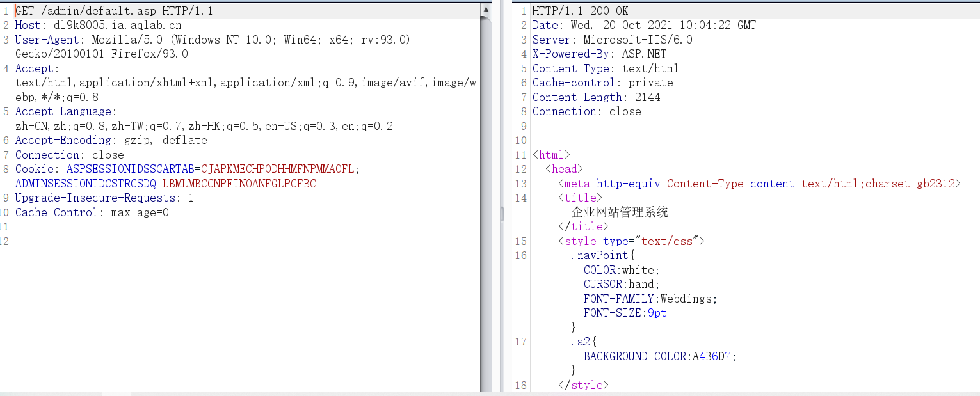Click the .navPoint{ CSS selector line
The image size is (980, 396).
pyautogui.click(x=602, y=255)
